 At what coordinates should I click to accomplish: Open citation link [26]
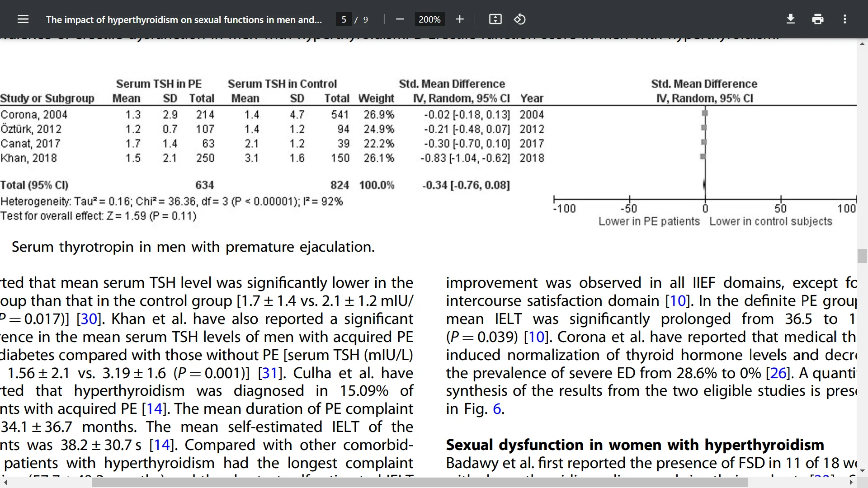[778, 373]
